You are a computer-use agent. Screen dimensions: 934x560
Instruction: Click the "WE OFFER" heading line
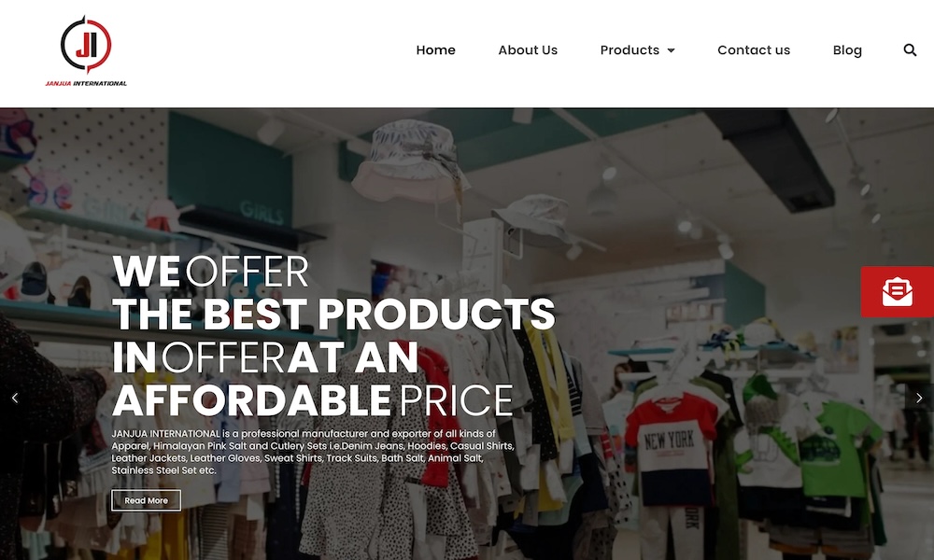210,272
